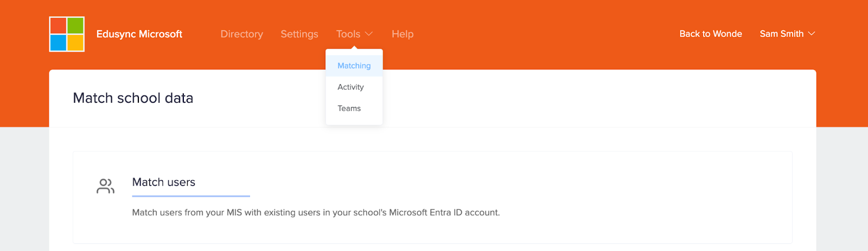Click the Match users people icon
This screenshot has height=251, width=868.
click(105, 186)
